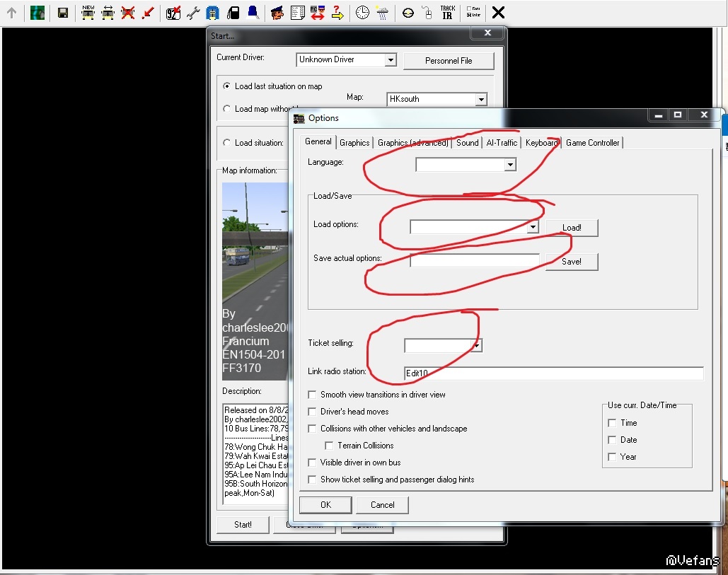Image resolution: width=728 pixels, height=575 pixels.
Task: Click the steering wheel icon
Action: click(408, 13)
